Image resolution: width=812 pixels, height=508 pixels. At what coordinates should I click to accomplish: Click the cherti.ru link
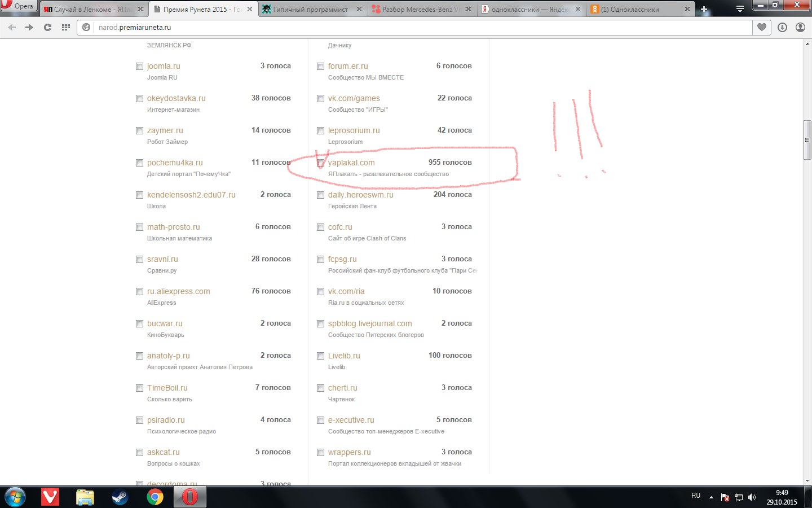click(343, 388)
